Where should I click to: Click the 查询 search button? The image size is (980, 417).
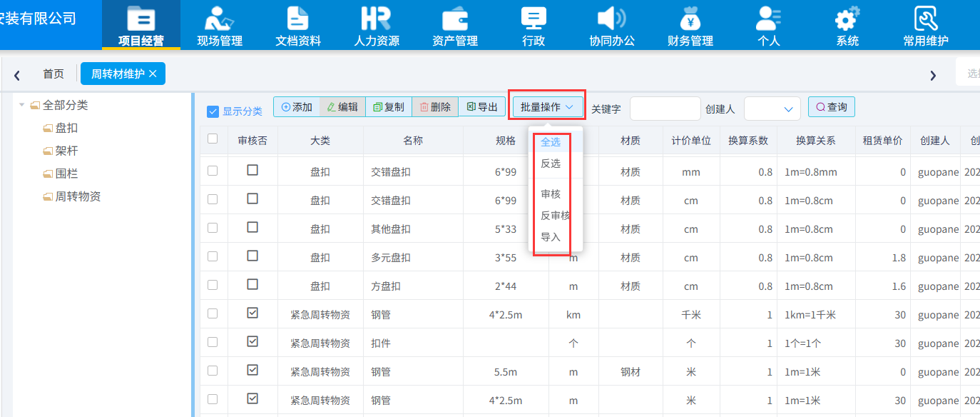tap(832, 107)
